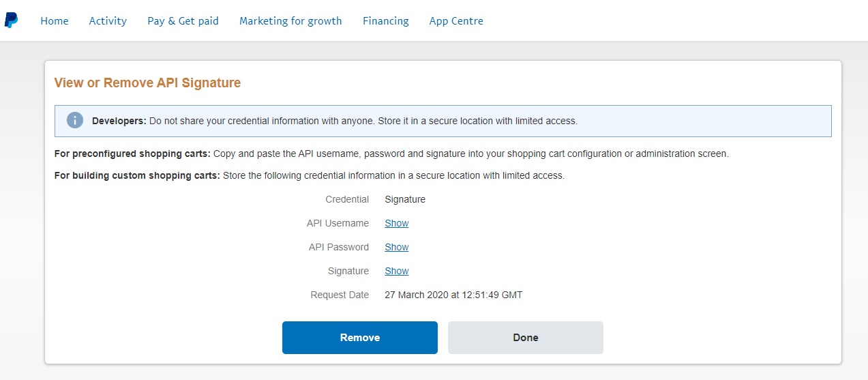Click the info icon in Developers notice

[x=75, y=121]
